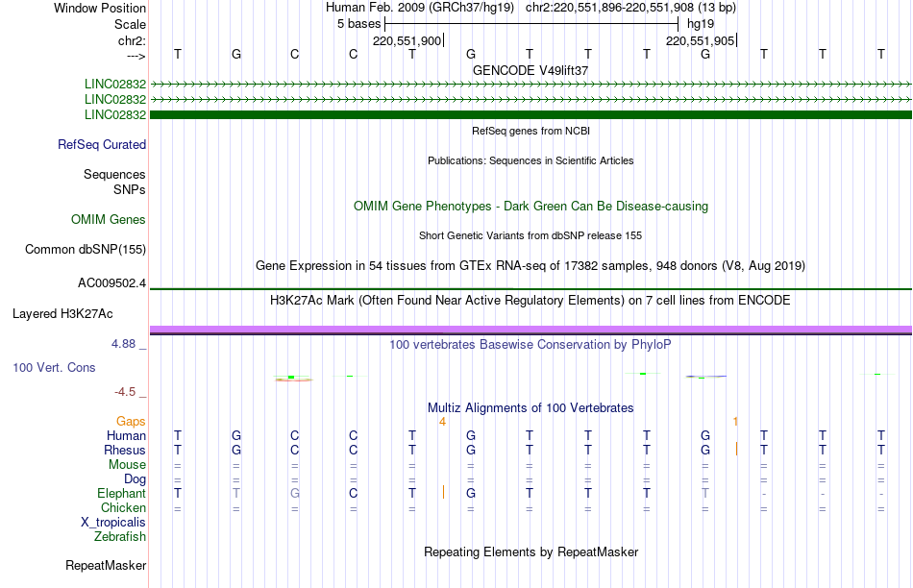
Task: Click the Sequences track label
Action: tap(114, 174)
